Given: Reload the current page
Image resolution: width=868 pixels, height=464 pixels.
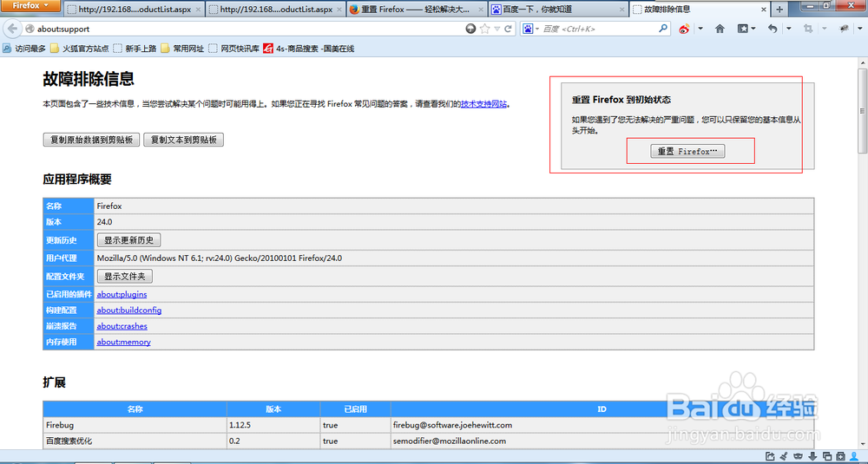Looking at the screenshot, I should pyautogui.click(x=508, y=29).
